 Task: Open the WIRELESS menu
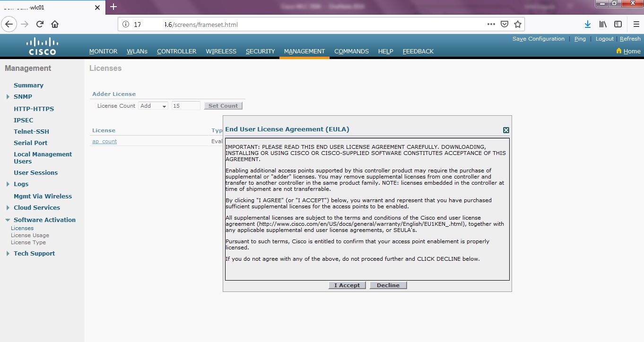221,51
